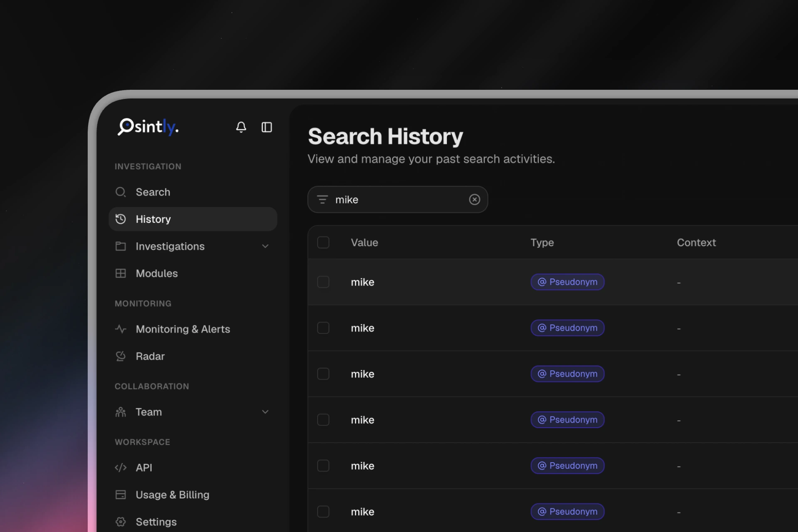Open the Radar page
Viewport: 798px width, 532px height.
193,356
